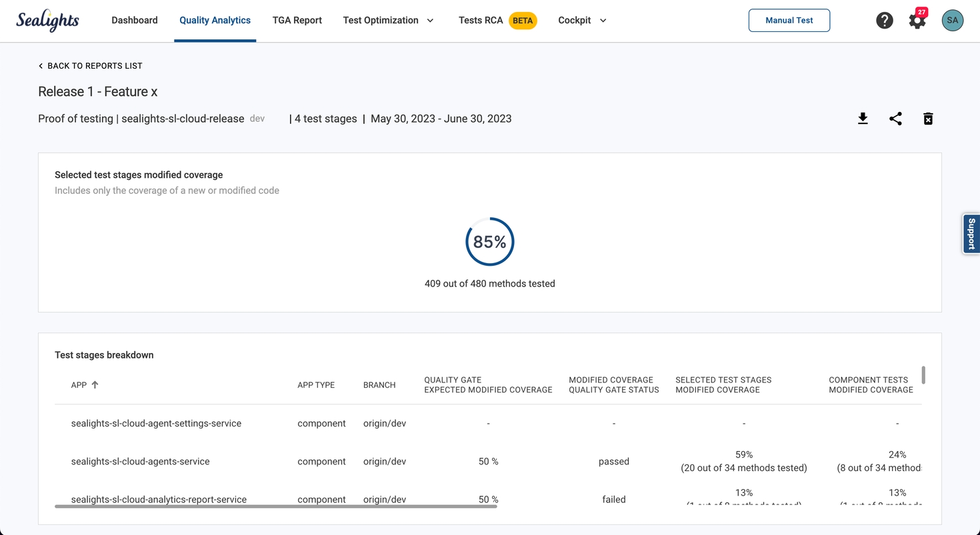Select the sealights-sl-cloud-agents-service row
The image size is (980, 535).
pyautogui.click(x=141, y=462)
